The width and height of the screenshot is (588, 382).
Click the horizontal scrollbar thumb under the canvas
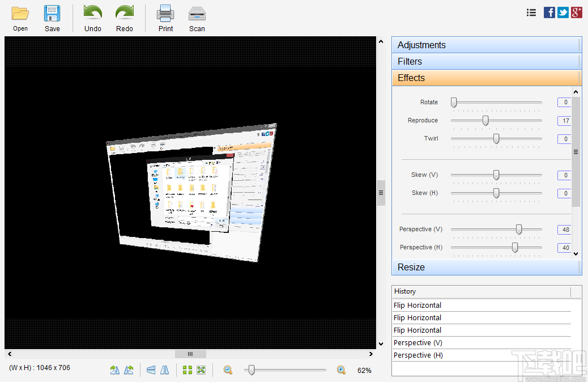(x=190, y=354)
